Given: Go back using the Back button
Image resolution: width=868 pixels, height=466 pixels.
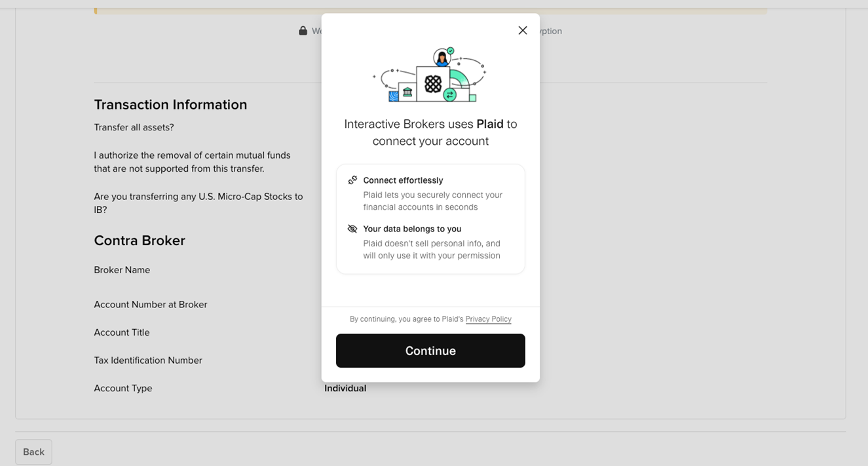Looking at the screenshot, I should tap(33, 452).
